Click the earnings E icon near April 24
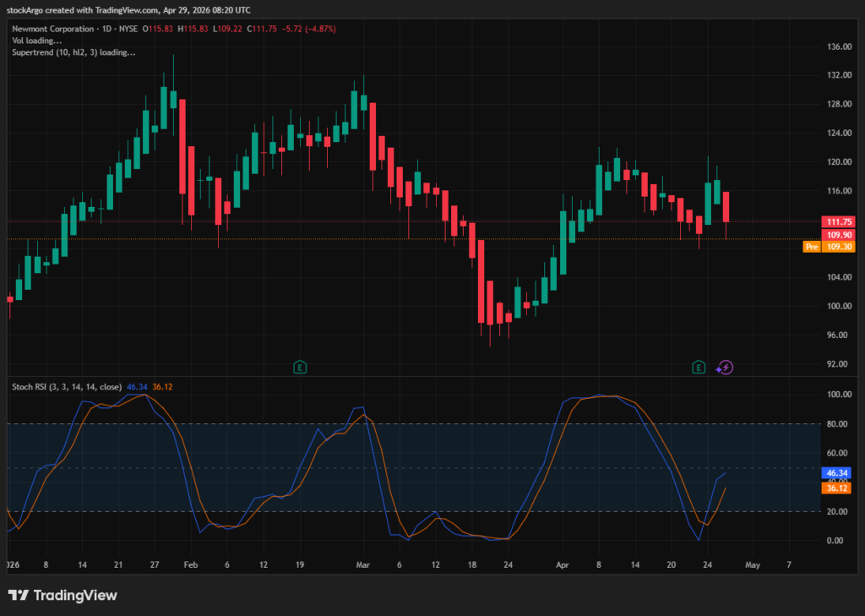This screenshot has height=616, width=865. tap(699, 367)
